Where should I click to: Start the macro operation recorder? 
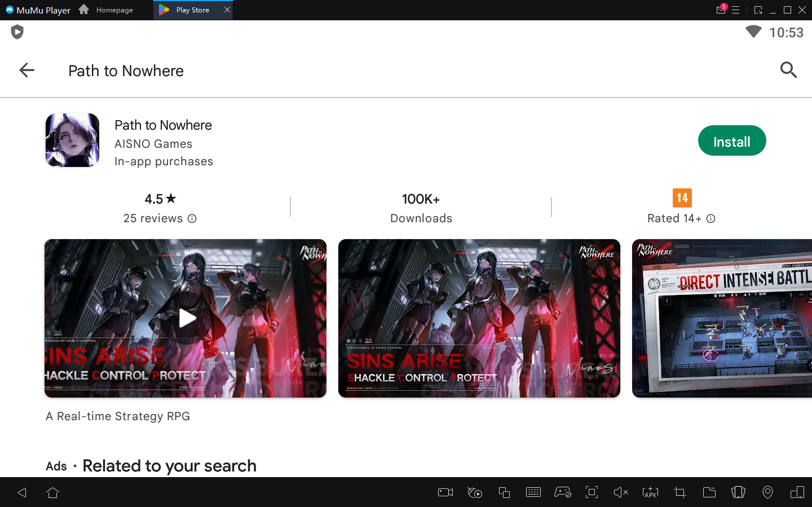[x=474, y=492]
